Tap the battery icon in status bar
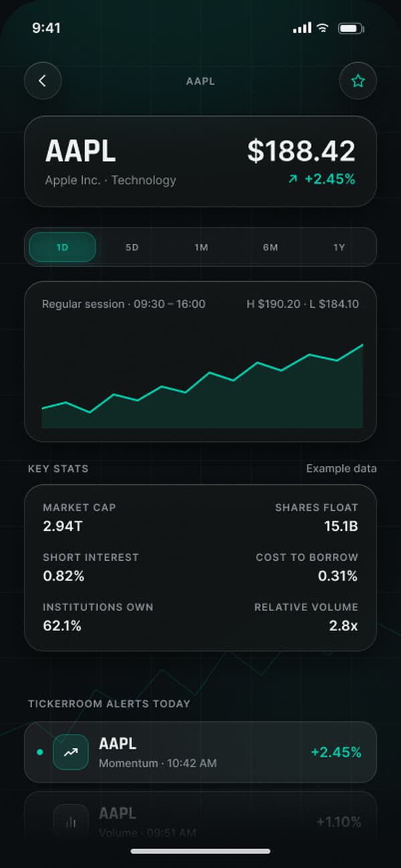The width and height of the screenshot is (401, 868). point(351,28)
